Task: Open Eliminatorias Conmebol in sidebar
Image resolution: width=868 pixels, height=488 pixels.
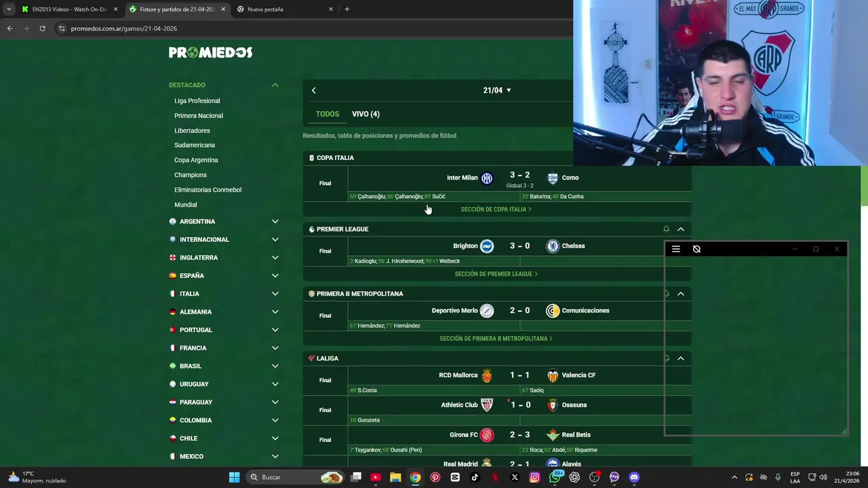Action: pos(208,190)
